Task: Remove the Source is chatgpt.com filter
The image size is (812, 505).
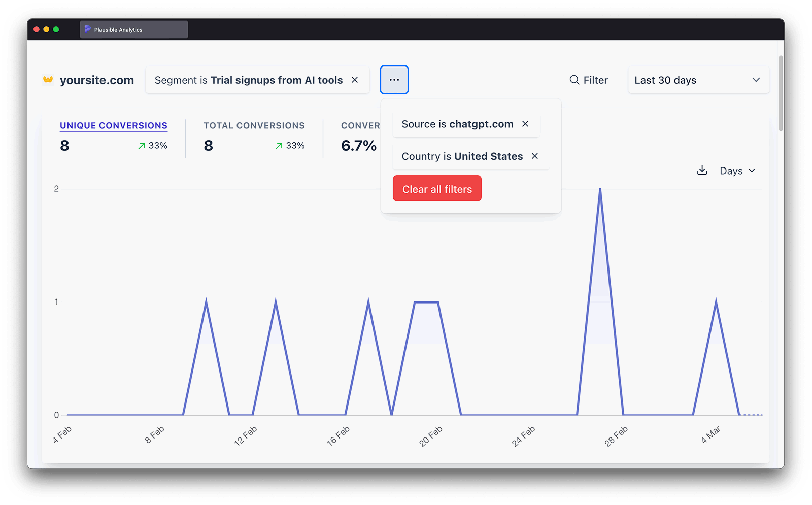Action: [525, 124]
